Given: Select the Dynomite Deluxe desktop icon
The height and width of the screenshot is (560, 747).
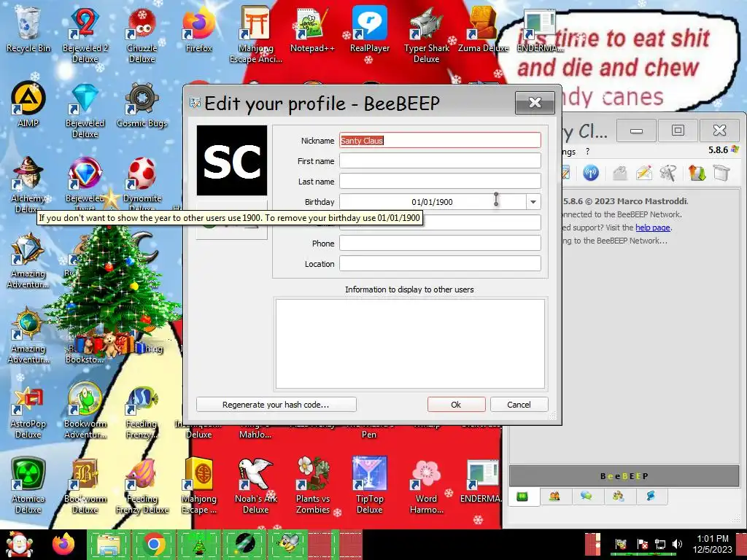Looking at the screenshot, I should [142, 184].
